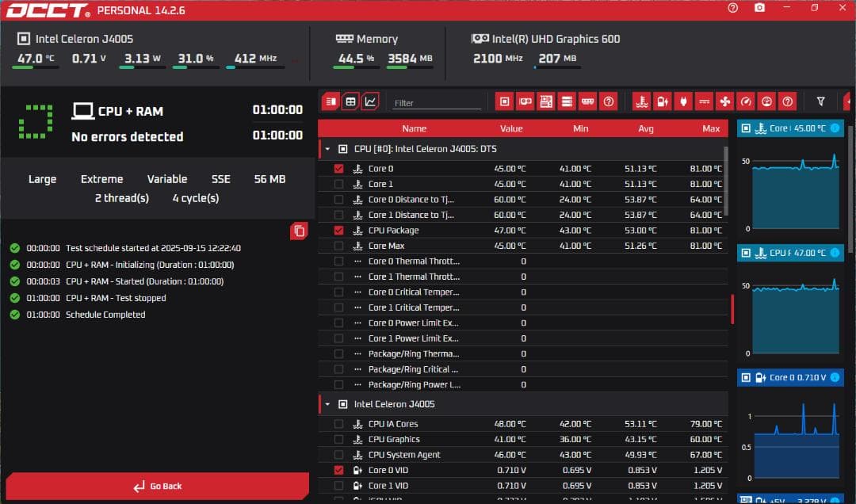The height and width of the screenshot is (504, 856).
Task: Take a screenshot with the camera icon
Action: [759, 8]
